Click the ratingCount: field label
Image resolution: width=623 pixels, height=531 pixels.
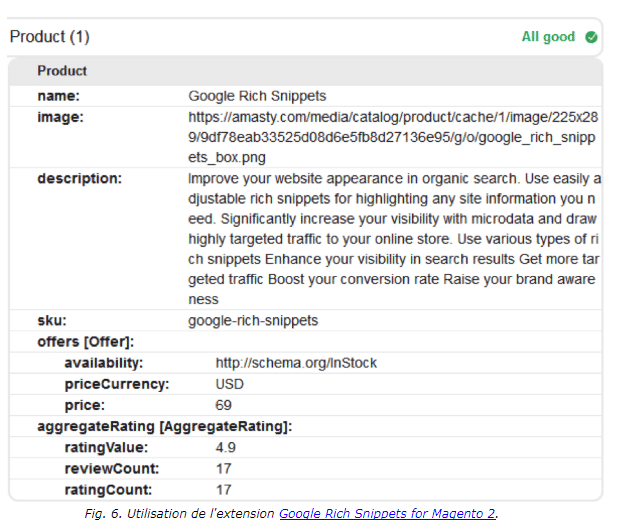(x=108, y=490)
